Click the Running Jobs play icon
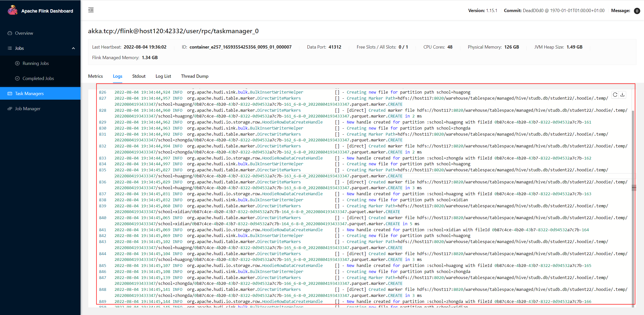The height and width of the screenshot is (315, 644). (17, 63)
